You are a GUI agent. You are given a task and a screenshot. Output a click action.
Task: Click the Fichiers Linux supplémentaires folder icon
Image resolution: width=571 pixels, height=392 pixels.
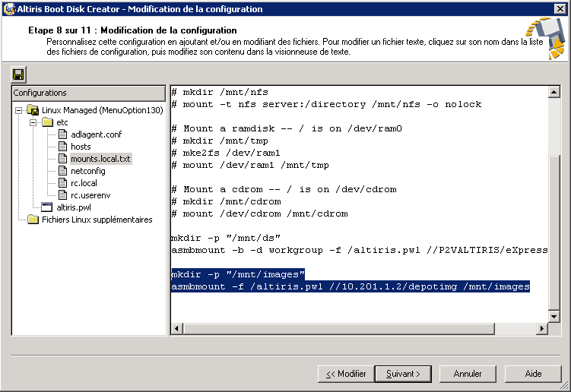point(33,220)
